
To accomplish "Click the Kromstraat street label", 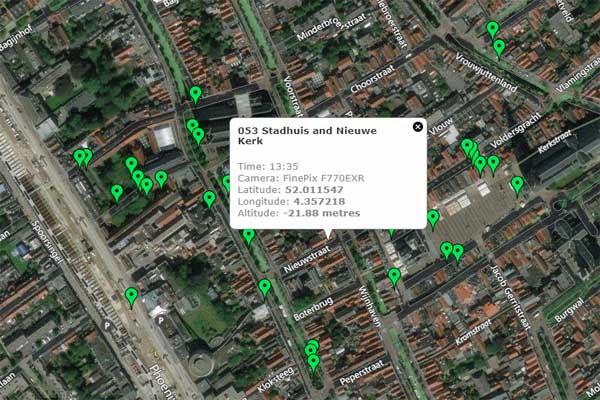I will (473, 332).
